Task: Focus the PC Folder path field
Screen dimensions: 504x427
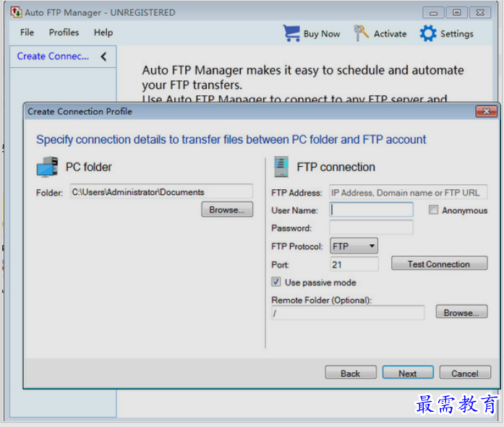Action: coord(161,191)
